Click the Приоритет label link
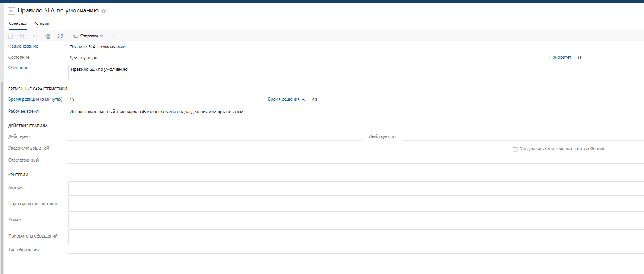 (560, 58)
